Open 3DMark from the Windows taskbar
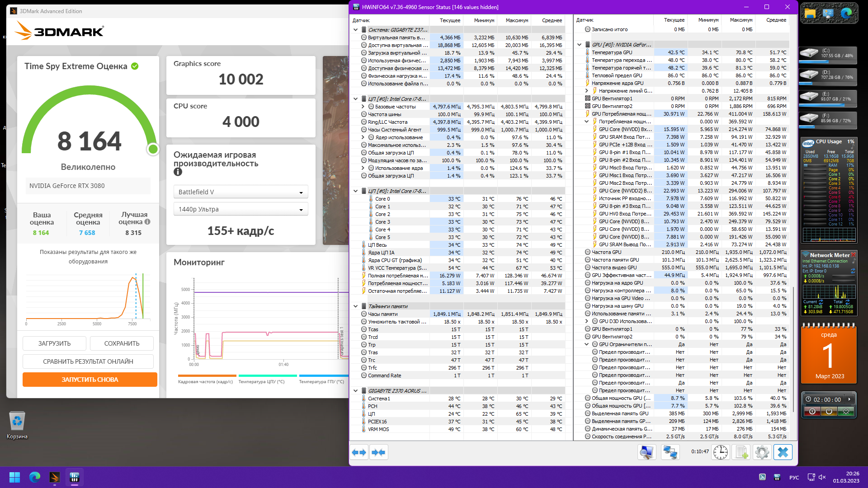The image size is (868, 488). 55,477
